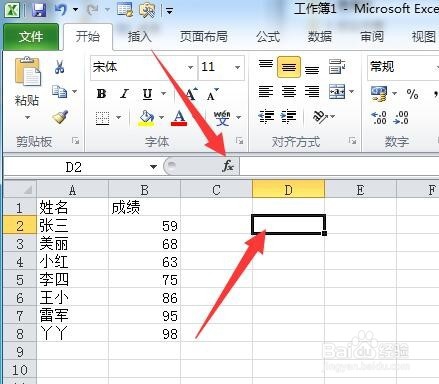Select Top Align icon
This screenshot has height=384, width=439.
[x=266, y=64]
